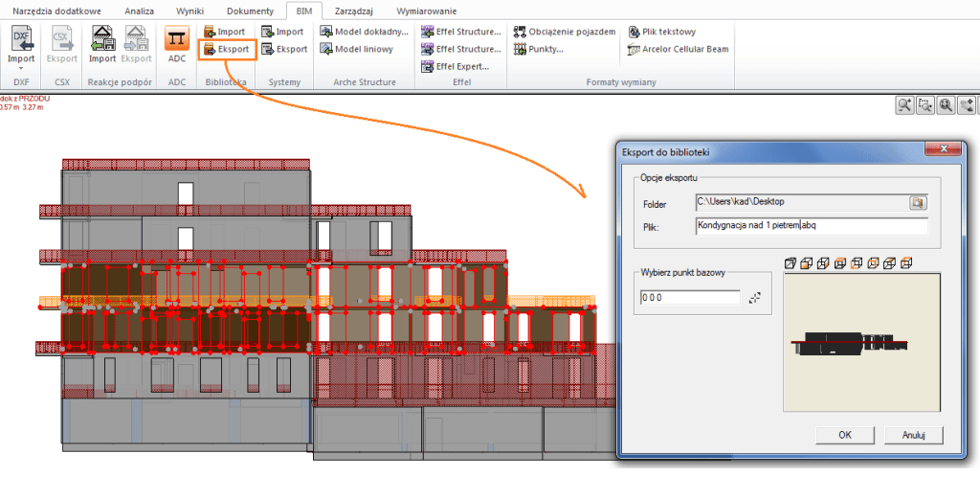
Task: Browse for folder using the folder icon
Action: pos(918,202)
